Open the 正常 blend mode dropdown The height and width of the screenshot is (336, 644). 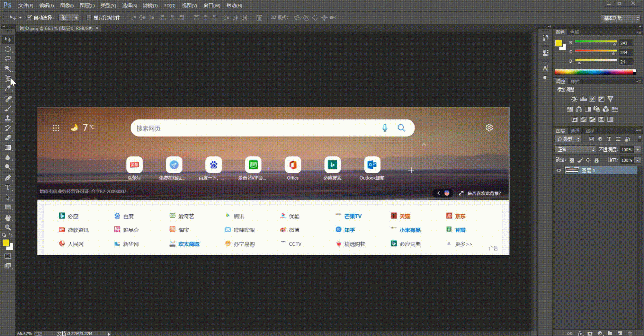(575, 150)
